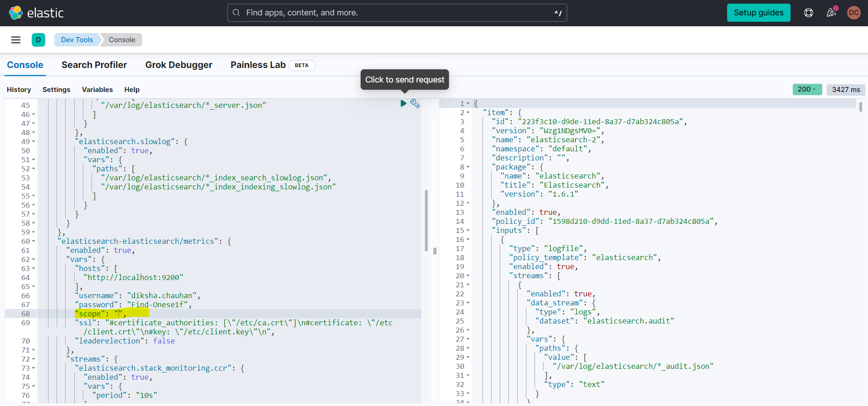Switch to the Console tab
Viewport: 868px width, 406px height.
coord(25,65)
